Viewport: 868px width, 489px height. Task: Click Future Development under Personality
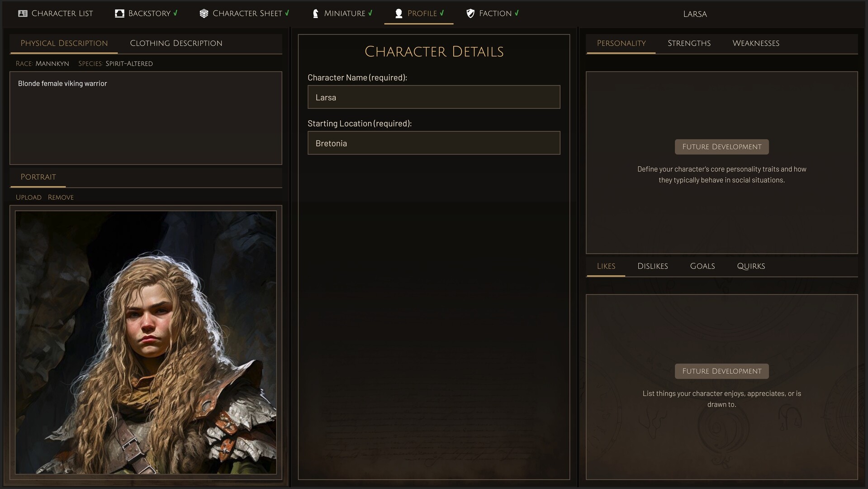[721, 147]
